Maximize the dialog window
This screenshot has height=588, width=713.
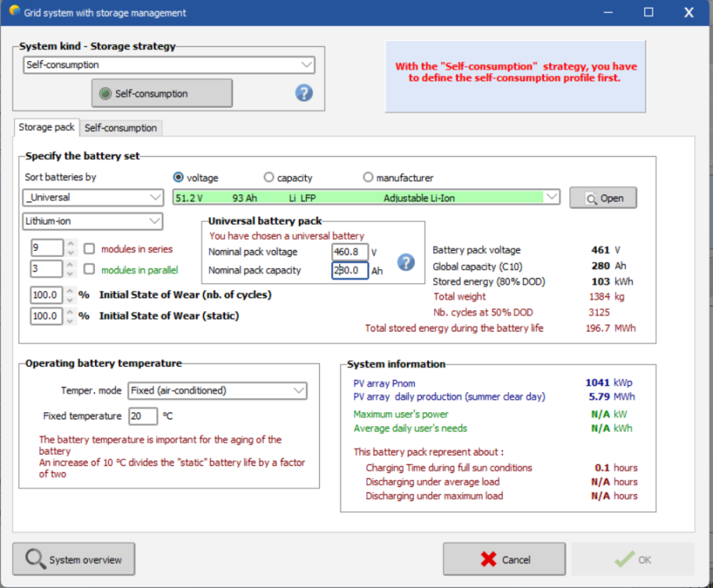coord(648,13)
